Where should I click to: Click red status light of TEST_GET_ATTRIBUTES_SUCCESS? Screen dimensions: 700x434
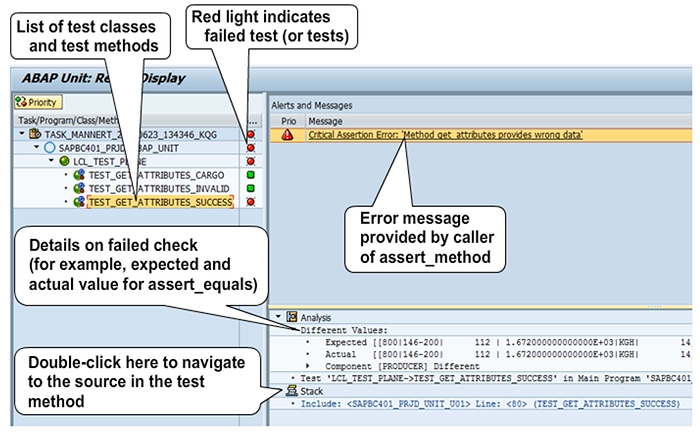pyautogui.click(x=250, y=202)
